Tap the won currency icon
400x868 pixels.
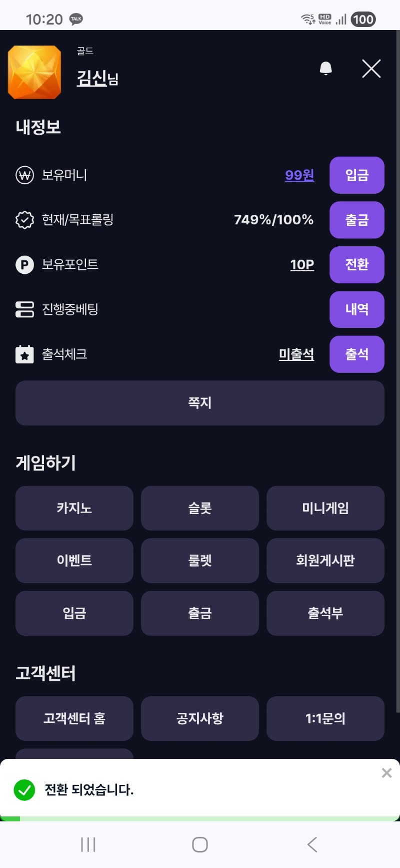click(24, 175)
